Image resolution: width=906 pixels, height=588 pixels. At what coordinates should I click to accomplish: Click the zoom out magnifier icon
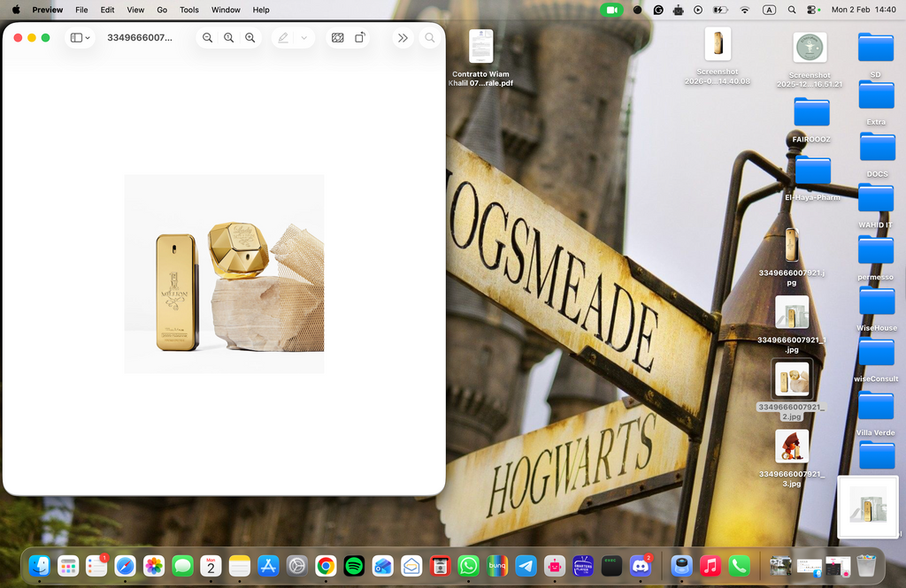click(207, 38)
